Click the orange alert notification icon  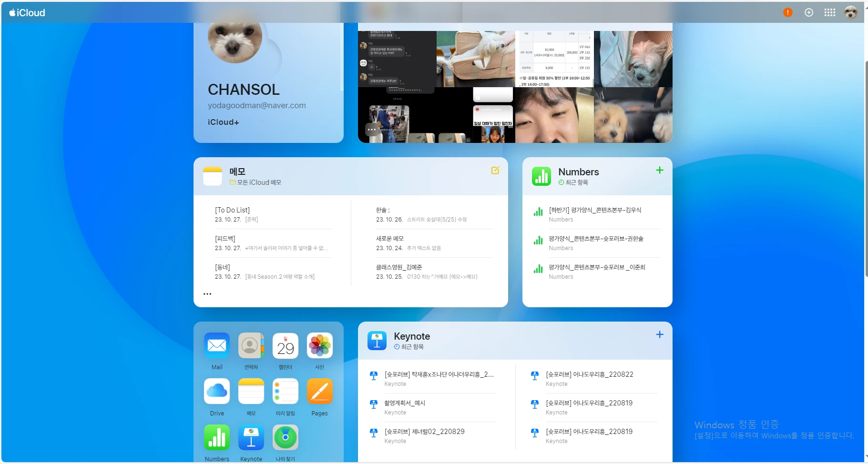point(788,12)
